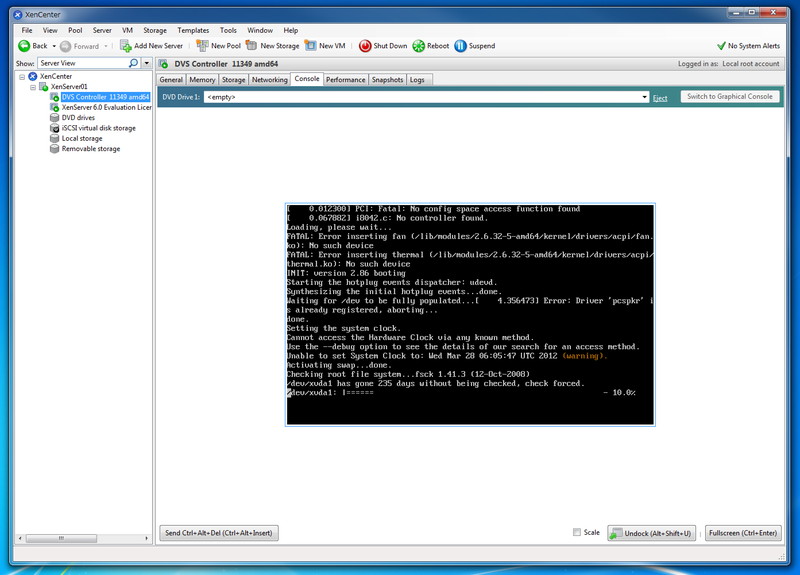Enable the Scale checkbox
The height and width of the screenshot is (575, 800).
tap(577, 532)
